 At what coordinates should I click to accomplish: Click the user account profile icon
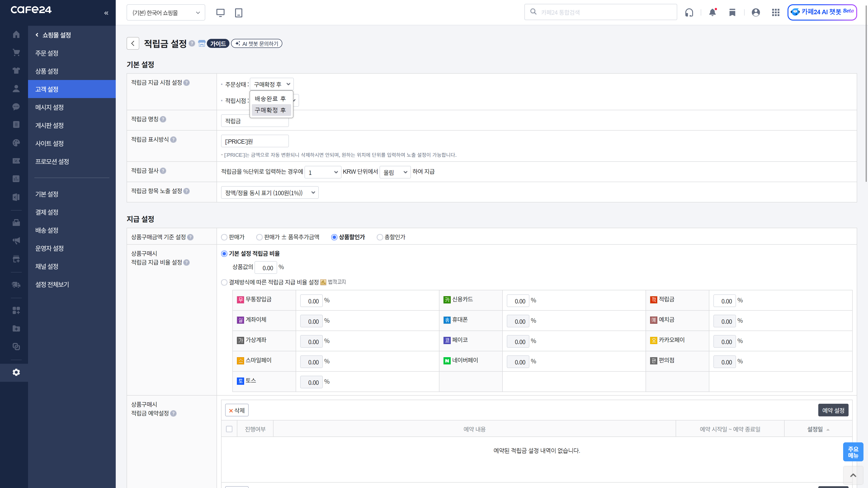coord(755,12)
